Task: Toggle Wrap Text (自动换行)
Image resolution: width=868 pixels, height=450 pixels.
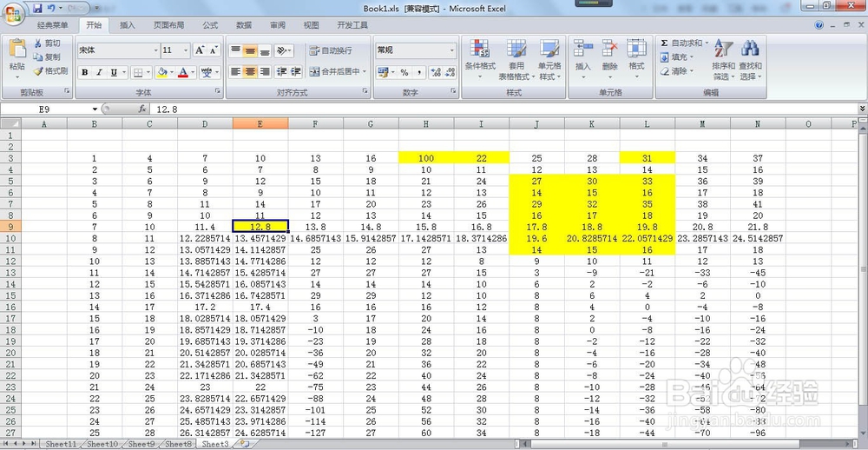Action: 331,50
